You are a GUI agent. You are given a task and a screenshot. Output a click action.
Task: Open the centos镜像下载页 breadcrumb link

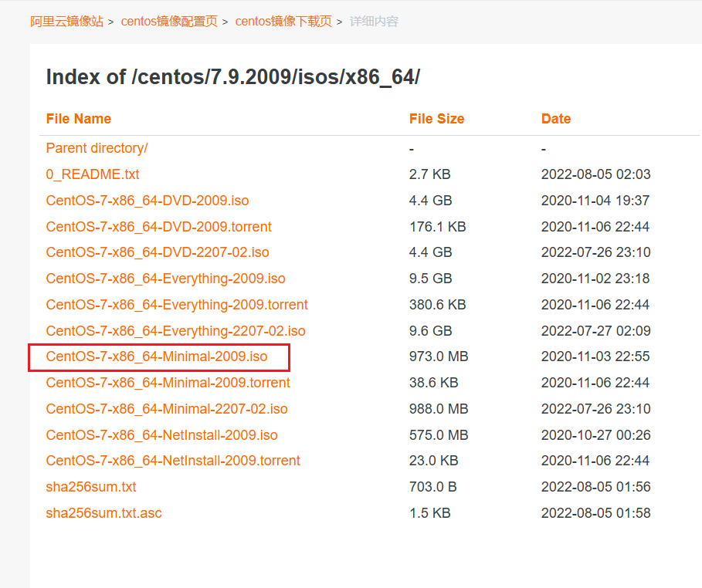[x=283, y=22]
